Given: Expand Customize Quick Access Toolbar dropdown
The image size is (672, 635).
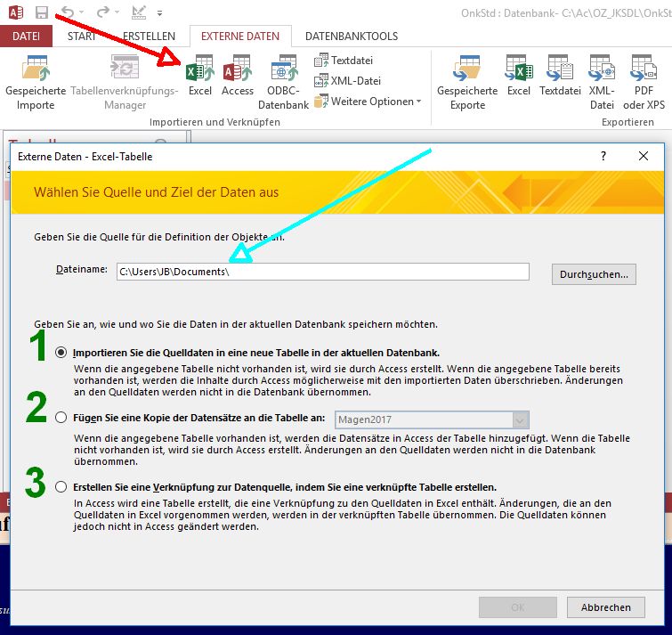Looking at the screenshot, I should 159,13.
